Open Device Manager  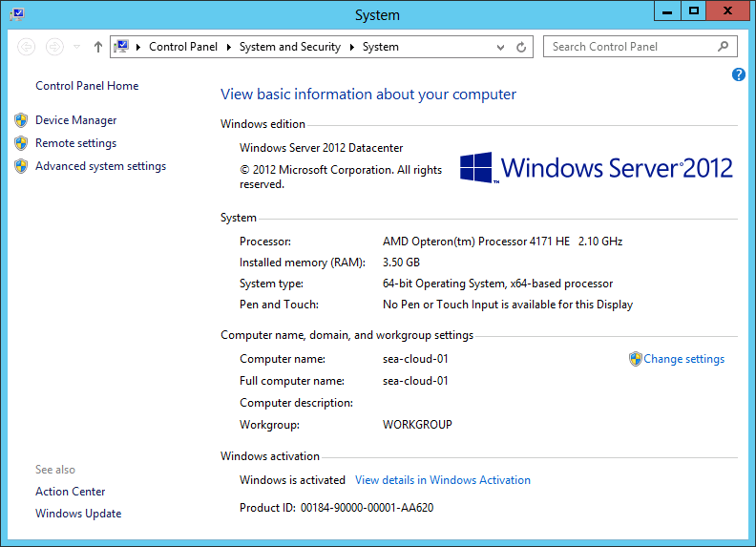(x=75, y=120)
